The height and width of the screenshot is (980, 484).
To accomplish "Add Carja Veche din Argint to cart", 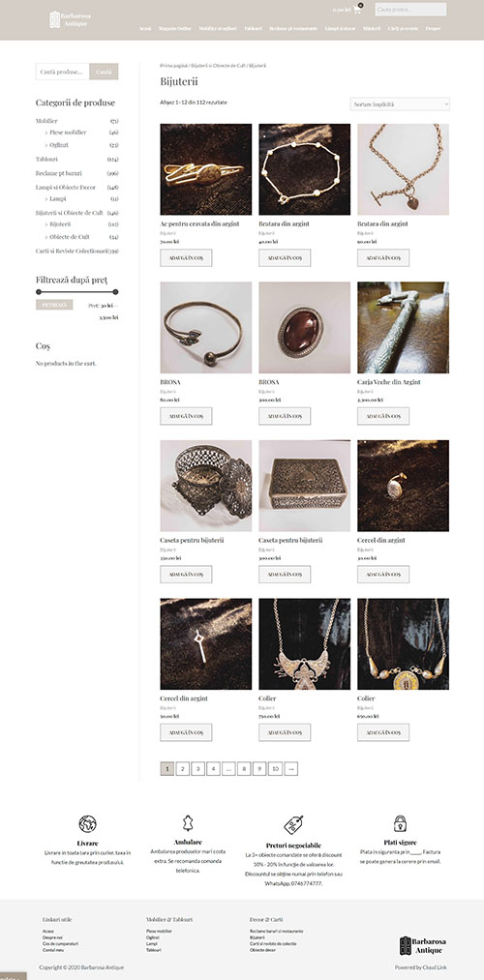I will tap(383, 416).
